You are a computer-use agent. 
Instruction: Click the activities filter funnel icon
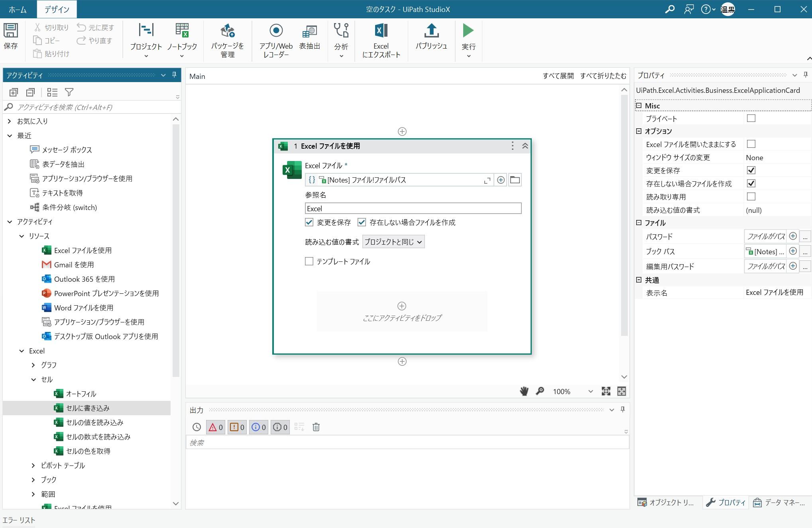click(69, 92)
